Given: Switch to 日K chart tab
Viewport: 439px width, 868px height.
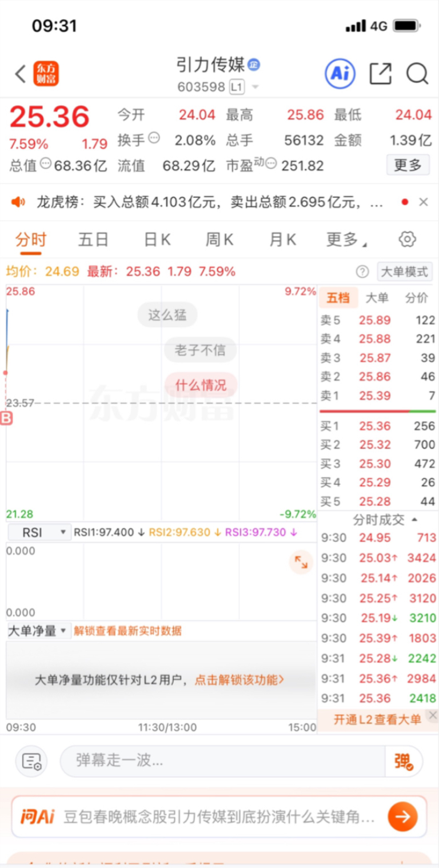Looking at the screenshot, I should [157, 240].
